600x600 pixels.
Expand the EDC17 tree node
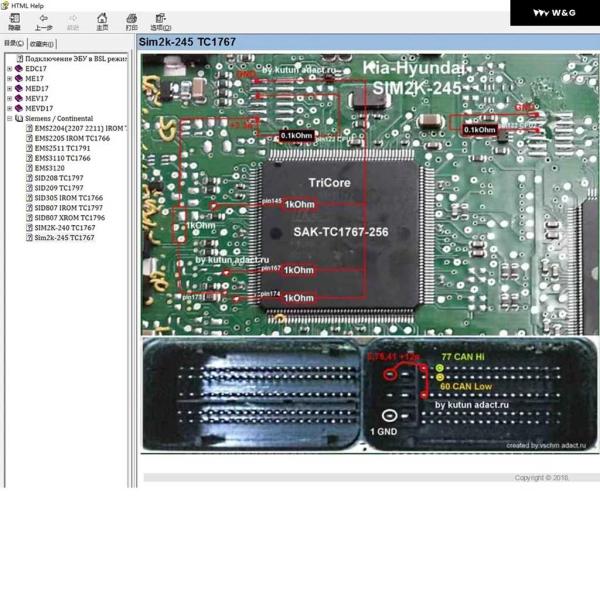pos(10,68)
